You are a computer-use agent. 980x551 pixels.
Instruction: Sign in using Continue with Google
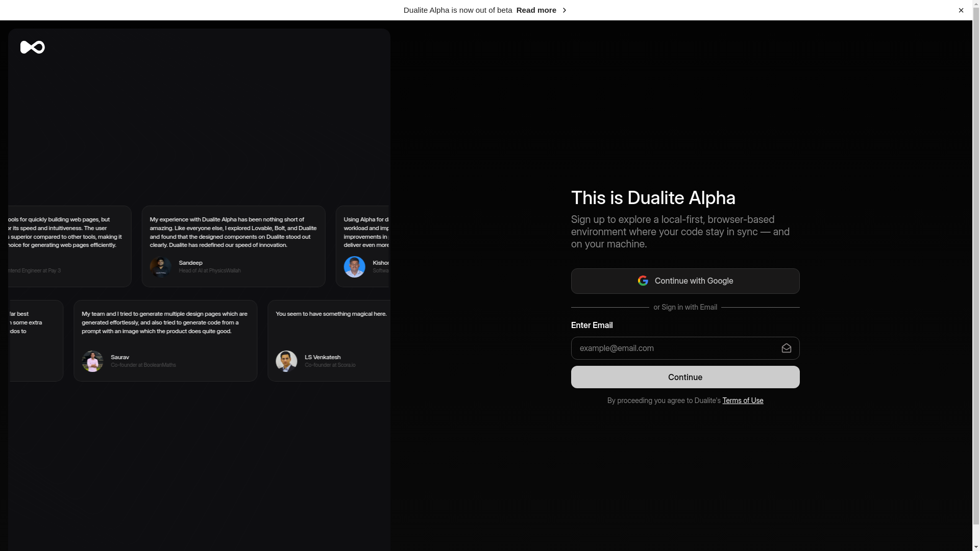[685, 281]
